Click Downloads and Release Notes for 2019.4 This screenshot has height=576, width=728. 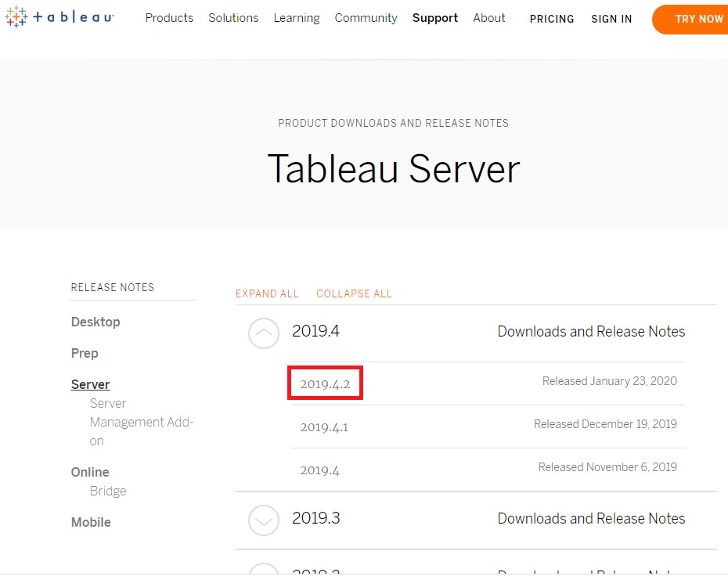(591, 331)
